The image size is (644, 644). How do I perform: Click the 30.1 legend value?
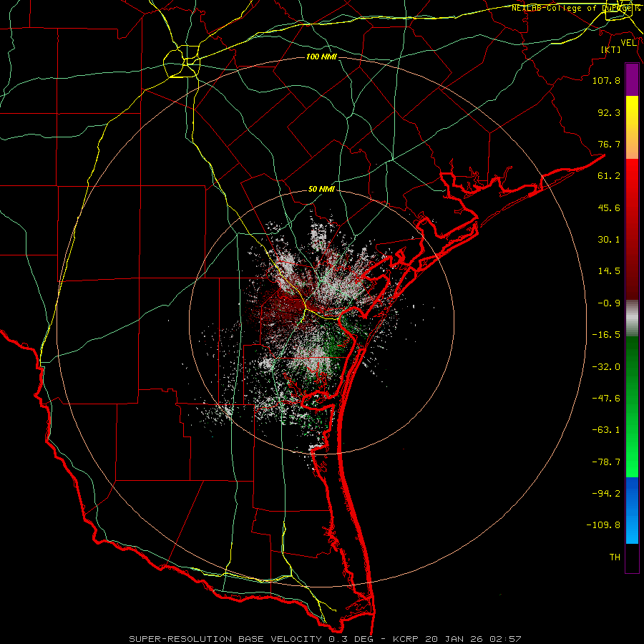tap(609, 240)
